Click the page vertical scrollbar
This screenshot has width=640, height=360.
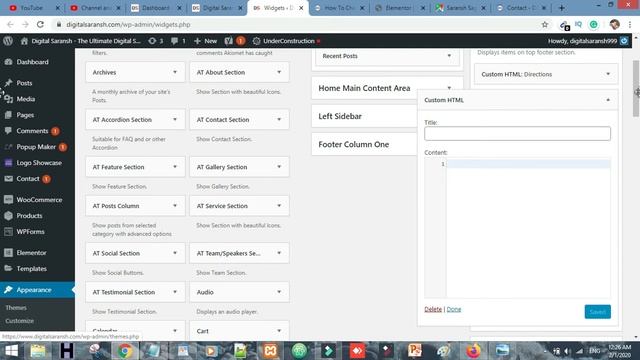tap(636, 88)
